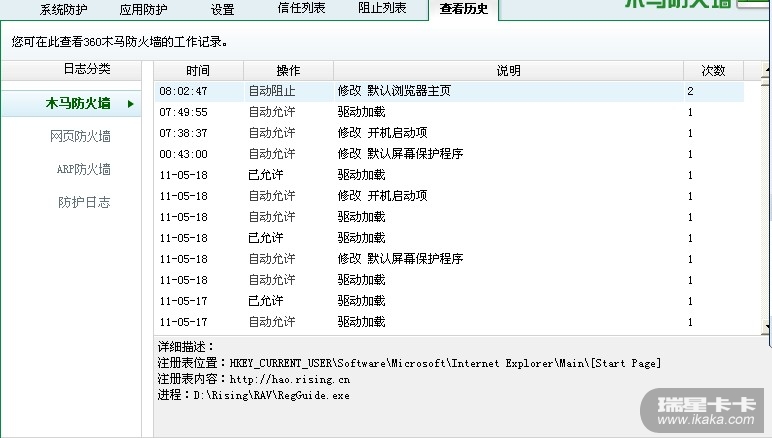Click the 详细描述 label
The width and height of the screenshot is (772, 438).
click(x=185, y=347)
